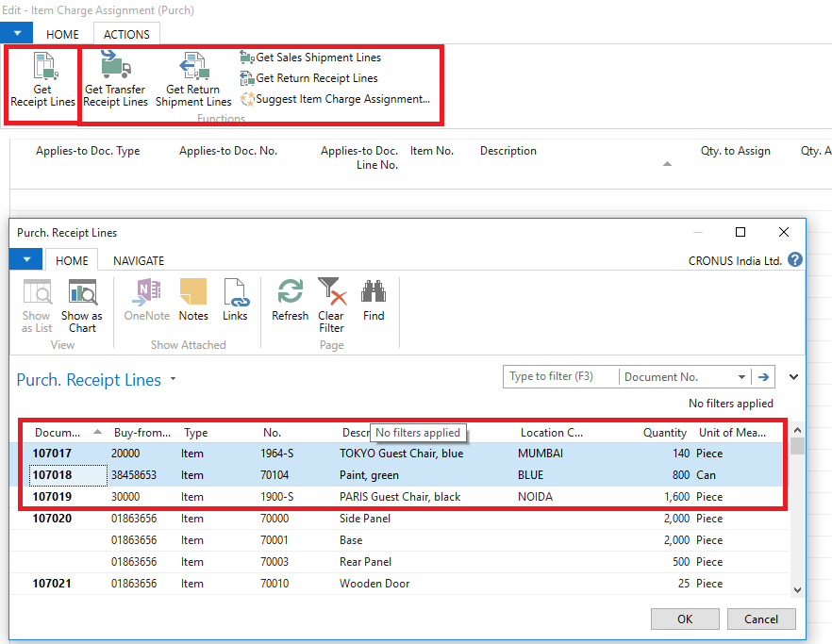
Task: Click the Quantity column header
Action: [x=665, y=433]
